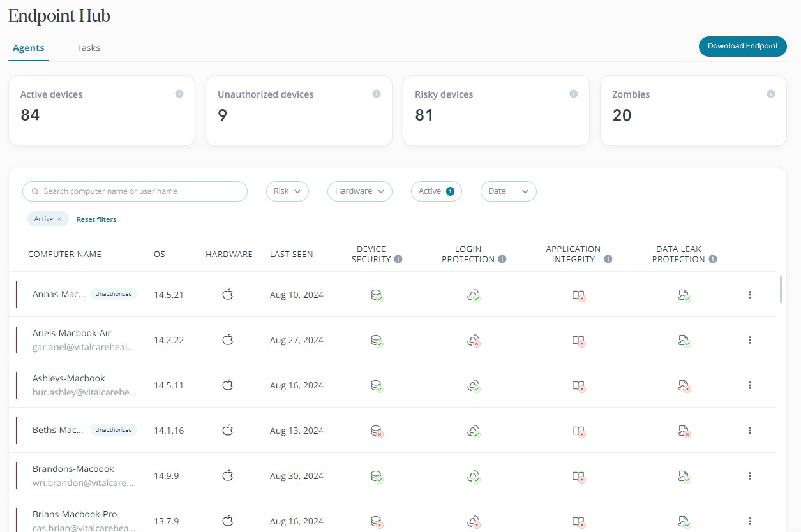This screenshot has width=801, height=532.
Task: Click the device table vertical scrollbar
Action: pos(781,289)
